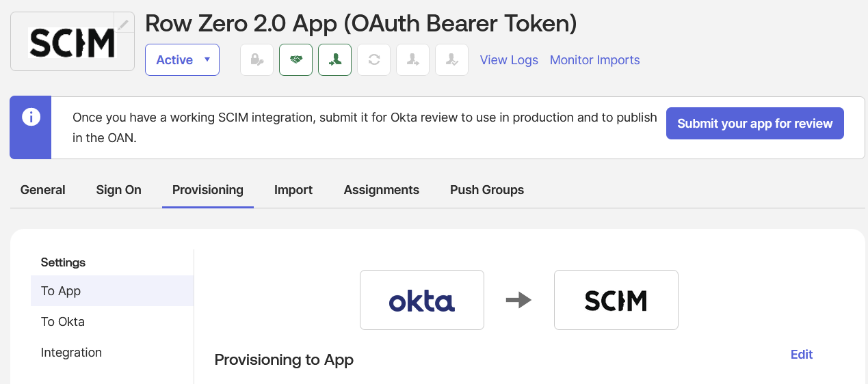Open the Push Groups tab
The height and width of the screenshot is (384, 868).
[487, 190]
